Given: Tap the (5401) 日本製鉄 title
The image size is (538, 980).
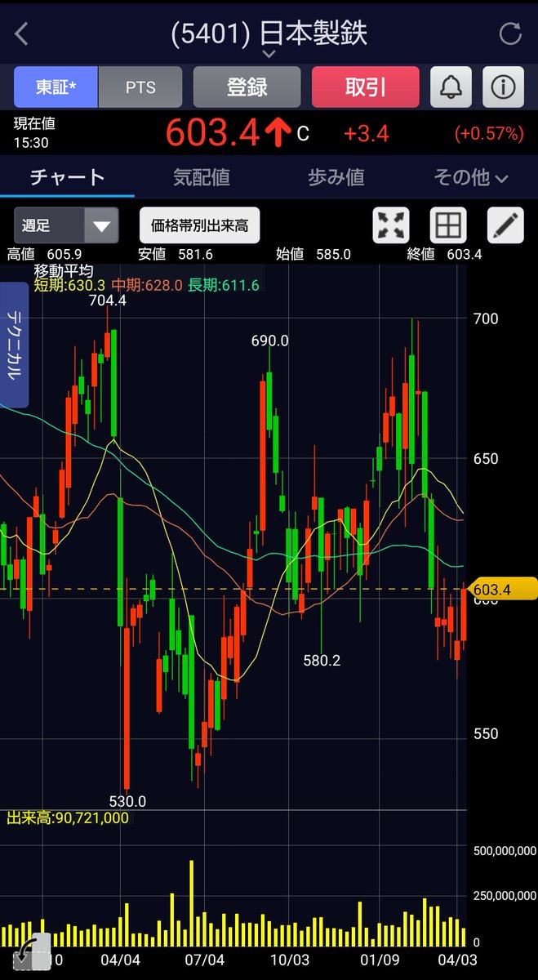Looking at the screenshot, I should click(x=269, y=33).
